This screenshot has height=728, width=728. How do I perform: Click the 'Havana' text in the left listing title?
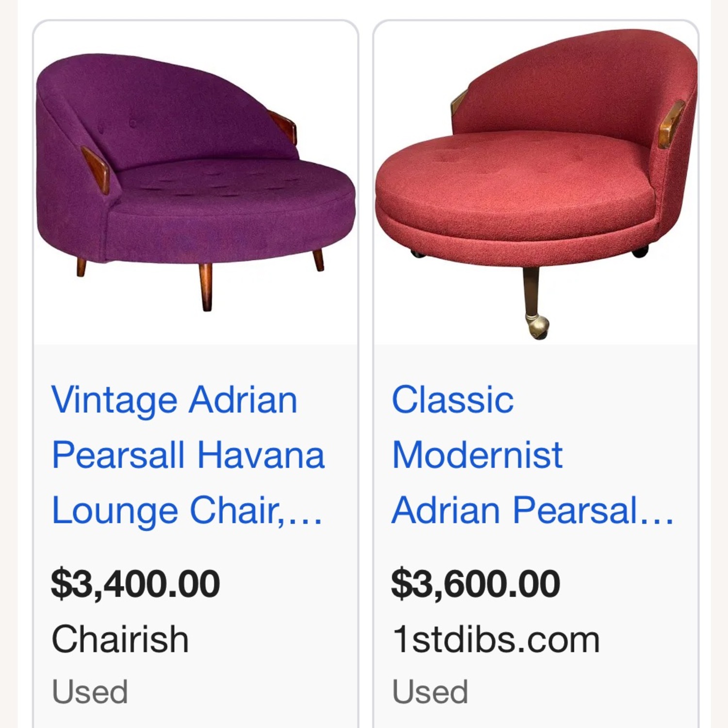pos(265,455)
